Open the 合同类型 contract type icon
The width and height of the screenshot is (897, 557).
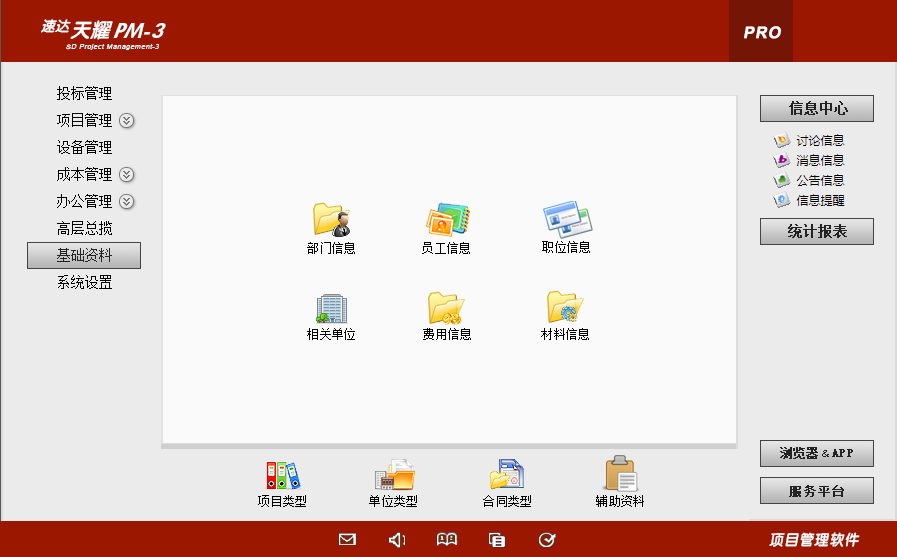(506, 475)
